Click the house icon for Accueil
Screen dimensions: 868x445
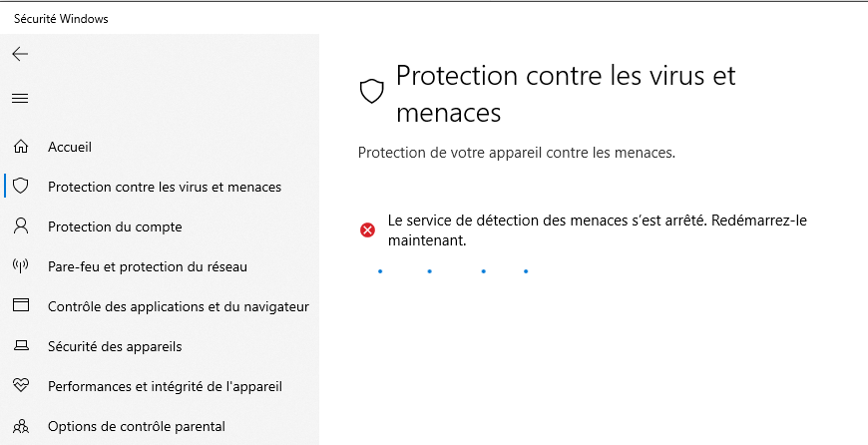pos(21,147)
